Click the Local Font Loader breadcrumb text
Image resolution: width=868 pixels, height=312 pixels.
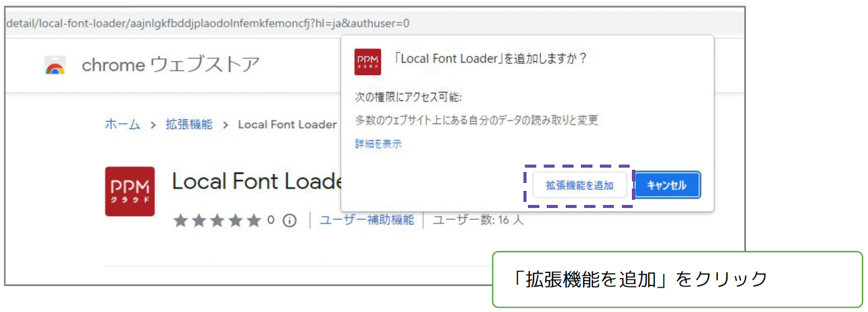(x=288, y=125)
